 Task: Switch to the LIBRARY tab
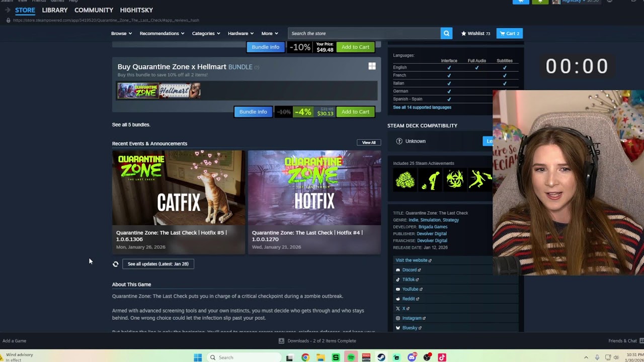coord(55,10)
